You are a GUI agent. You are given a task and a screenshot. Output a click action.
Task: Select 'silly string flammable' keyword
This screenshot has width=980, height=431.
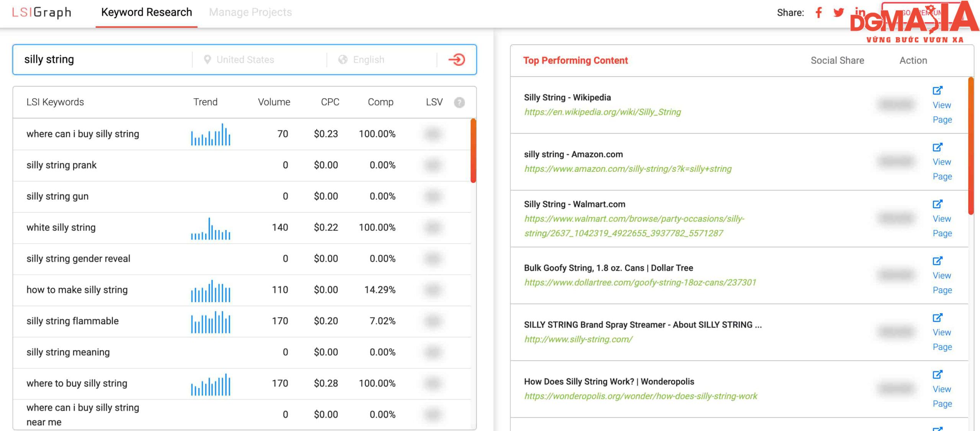click(x=72, y=321)
